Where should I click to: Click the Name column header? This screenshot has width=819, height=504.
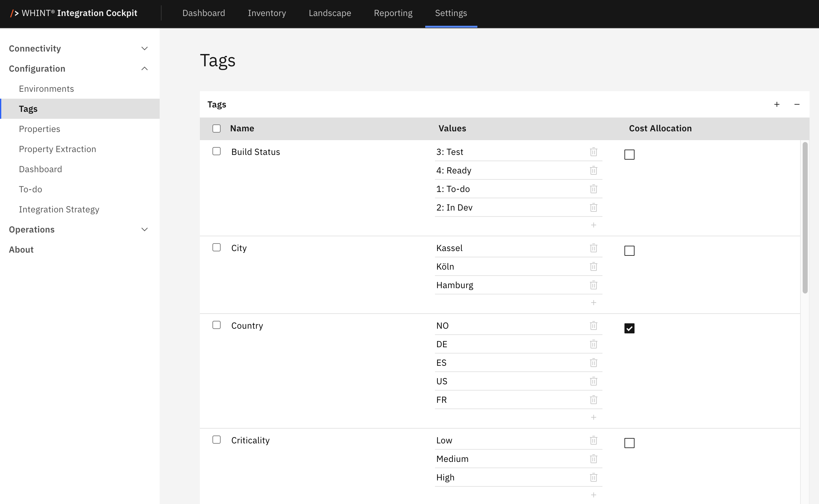[242, 128]
